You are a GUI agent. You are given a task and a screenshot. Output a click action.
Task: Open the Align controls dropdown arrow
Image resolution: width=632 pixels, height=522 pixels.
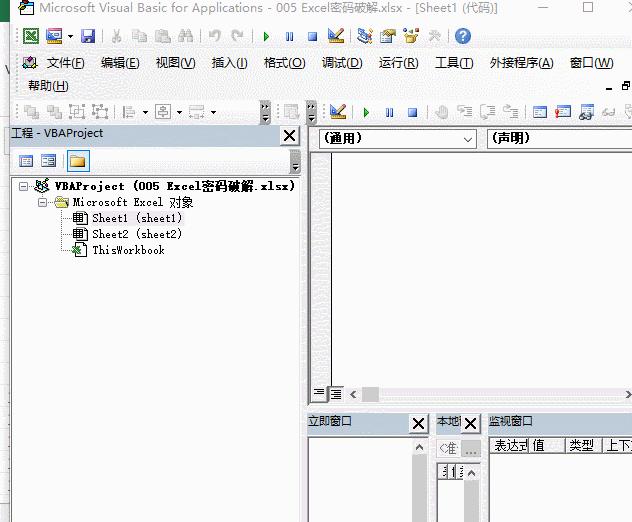pyautogui.click(x=146, y=112)
